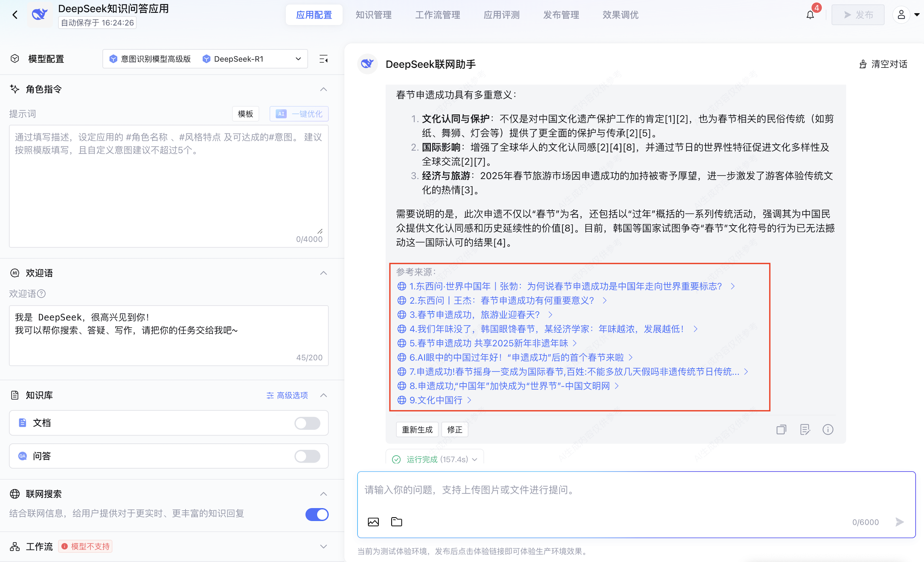Click 清空对话 to clear the chat

(883, 64)
